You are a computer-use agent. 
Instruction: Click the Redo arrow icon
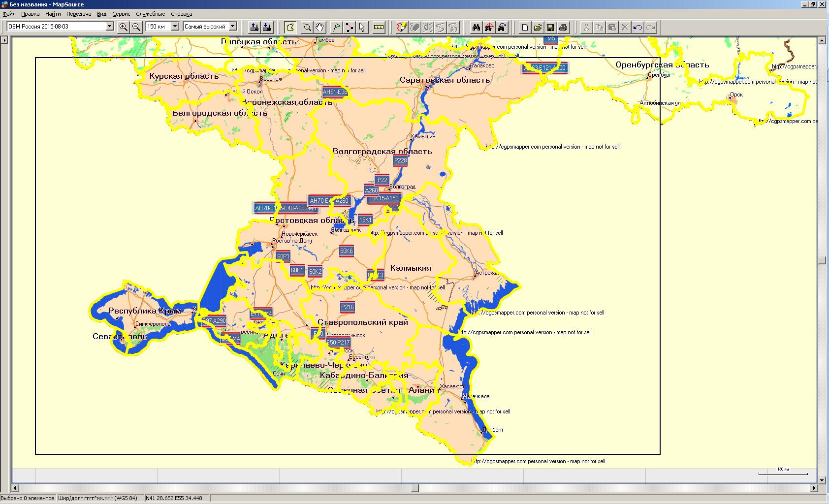tap(650, 27)
